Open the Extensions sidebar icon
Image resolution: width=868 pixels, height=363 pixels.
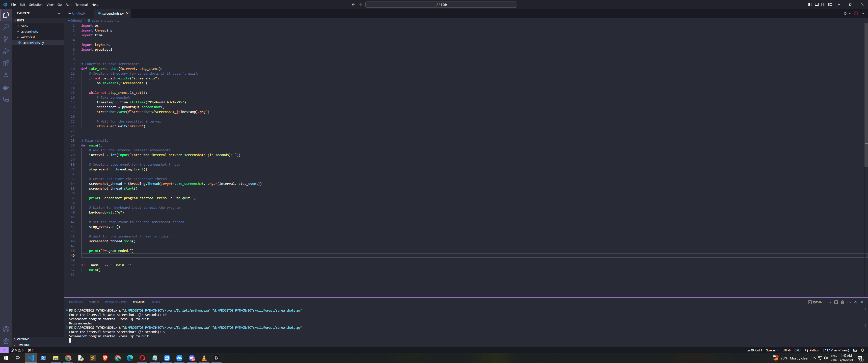click(x=6, y=63)
